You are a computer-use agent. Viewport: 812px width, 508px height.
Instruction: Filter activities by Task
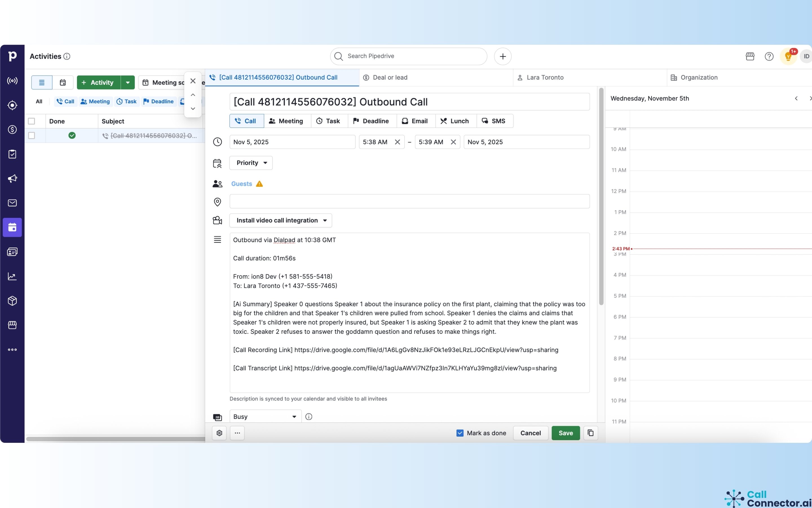[x=127, y=102]
